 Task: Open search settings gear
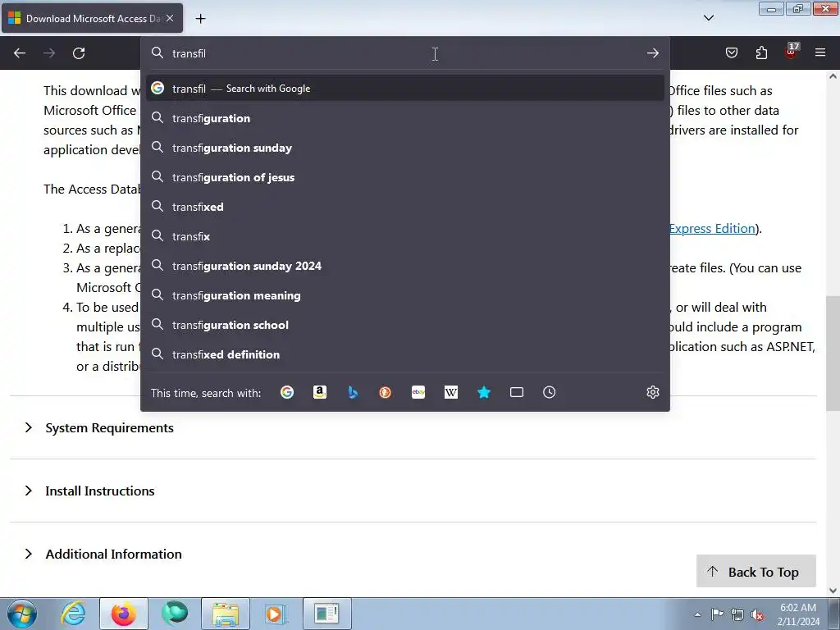click(652, 392)
